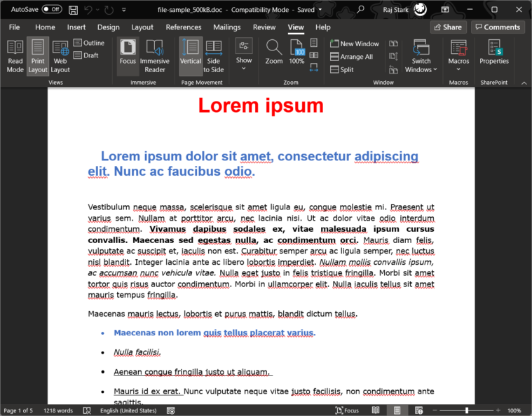Save the document with disk icon
The height and width of the screenshot is (416, 532).
tap(73, 10)
